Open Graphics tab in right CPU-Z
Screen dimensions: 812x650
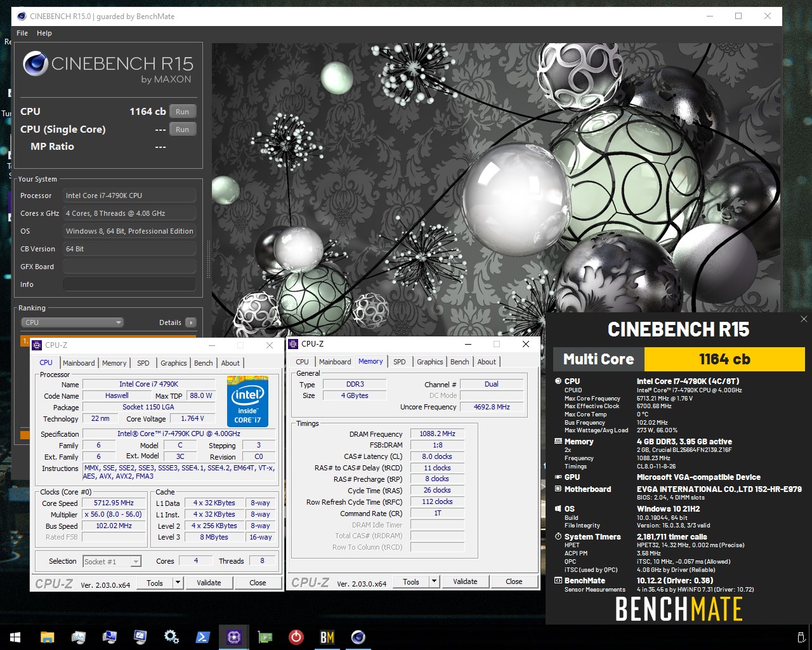tap(430, 362)
